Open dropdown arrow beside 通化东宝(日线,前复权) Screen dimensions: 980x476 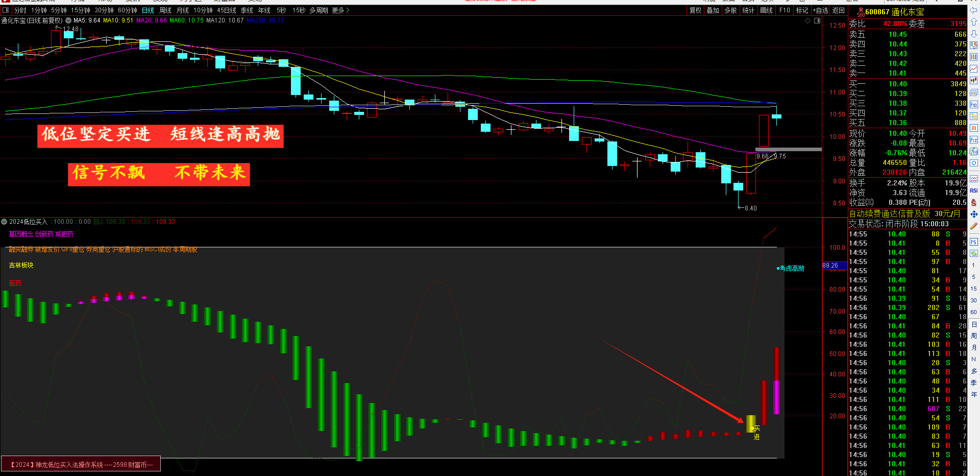pos(68,20)
